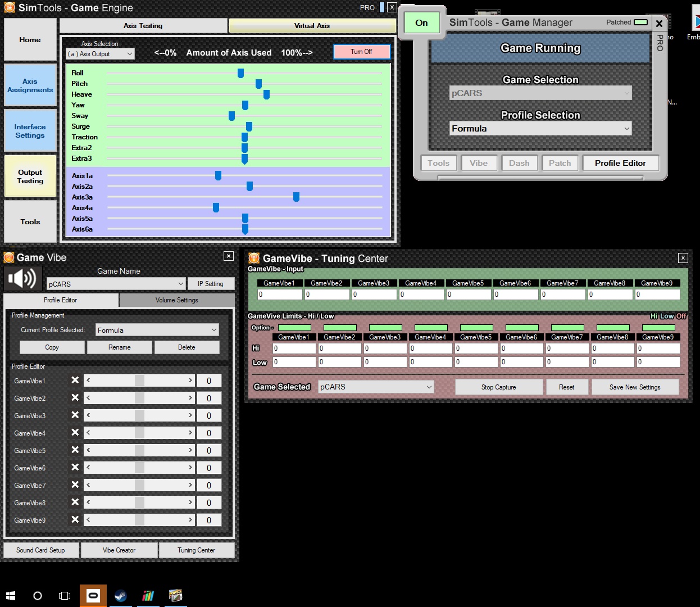
Task: Close the GameVibe Tuning Center window
Action: pyautogui.click(x=683, y=258)
